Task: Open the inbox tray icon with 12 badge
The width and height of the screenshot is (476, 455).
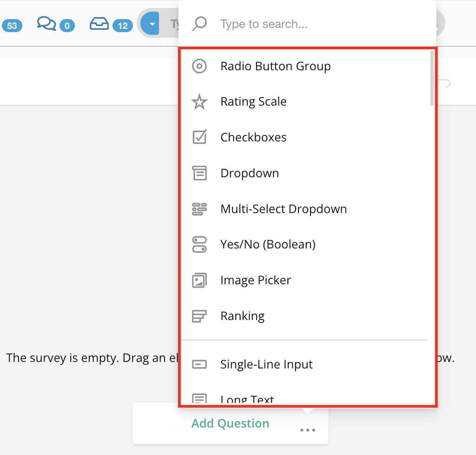Action: 99,24
